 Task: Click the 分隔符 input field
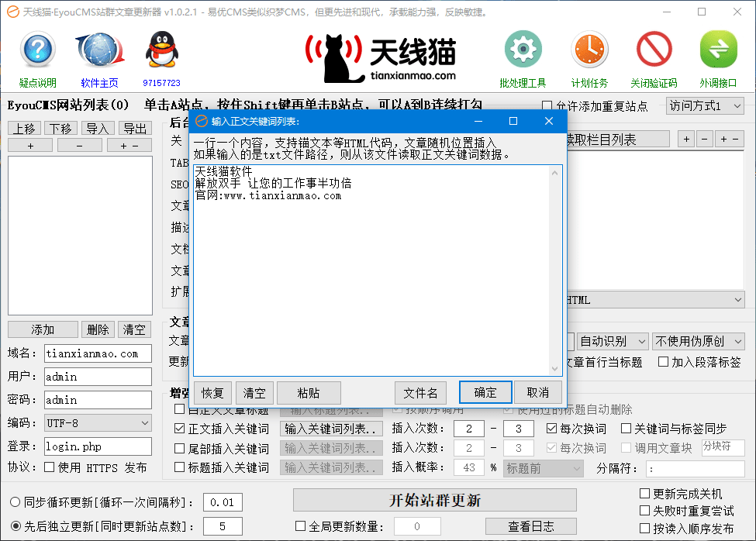coord(696,468)
